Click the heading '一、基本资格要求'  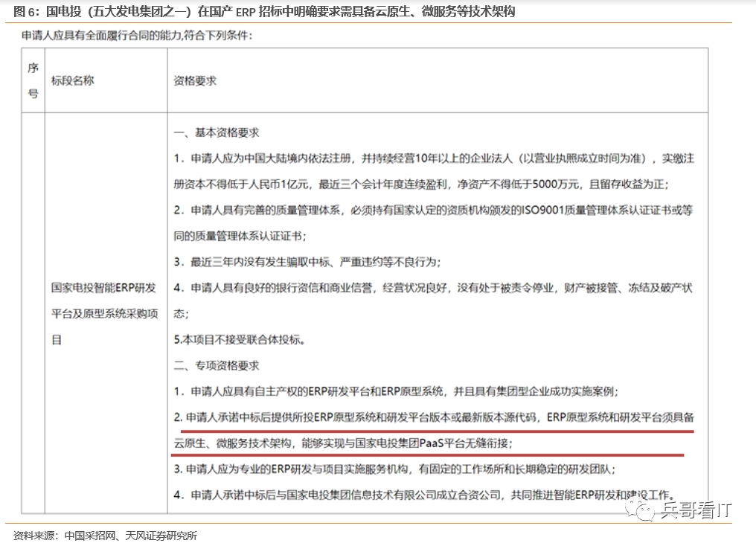coord(217,132)
